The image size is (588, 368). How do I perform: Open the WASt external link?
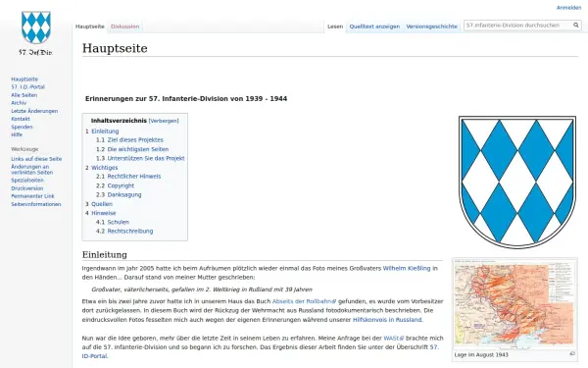coord(393,338)
